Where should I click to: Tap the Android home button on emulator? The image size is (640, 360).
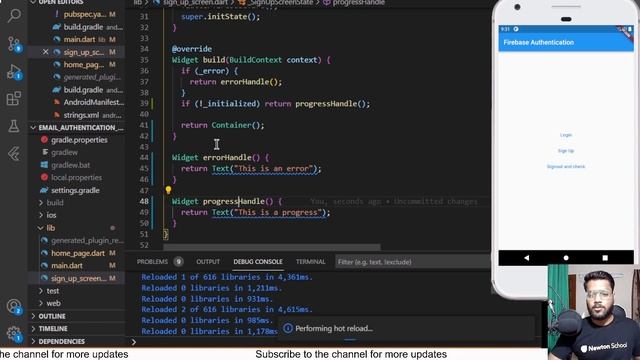(x=566, y=258)
